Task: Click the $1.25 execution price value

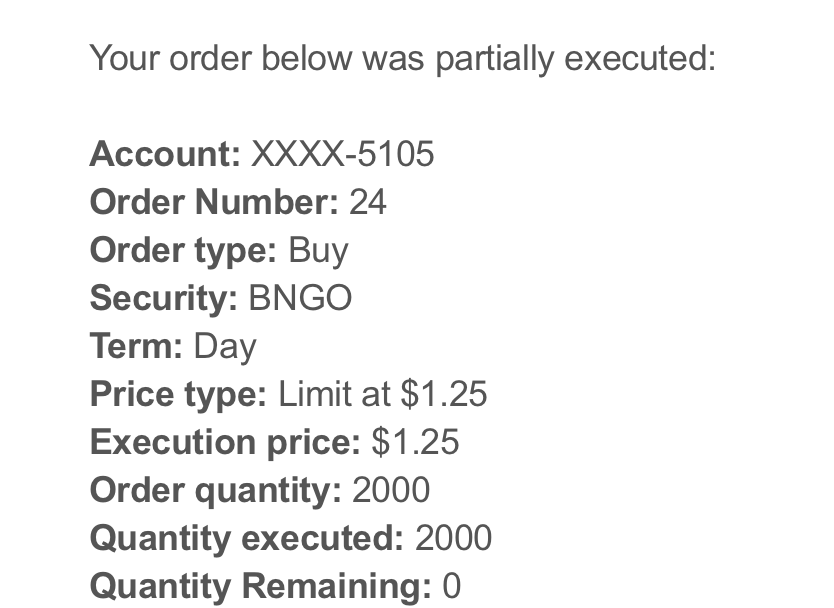Action: tap(415, 442)
